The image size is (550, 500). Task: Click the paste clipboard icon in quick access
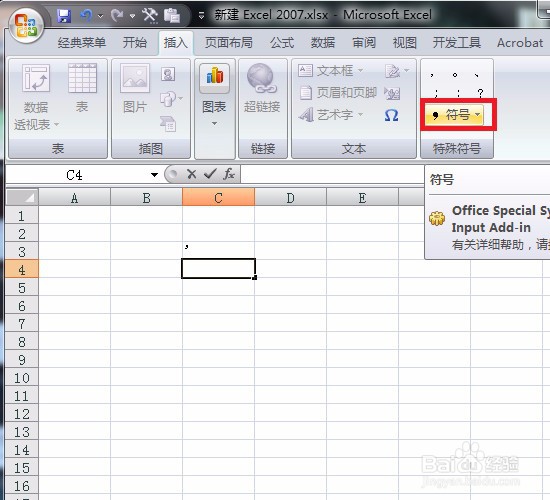pyautogui.click(x=172, y=15)
